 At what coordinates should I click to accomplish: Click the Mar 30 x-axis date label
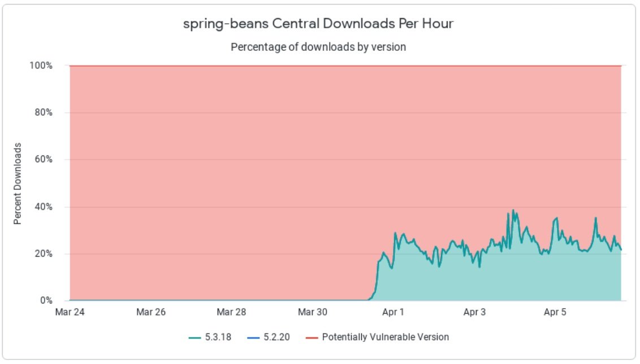(313, 312)
